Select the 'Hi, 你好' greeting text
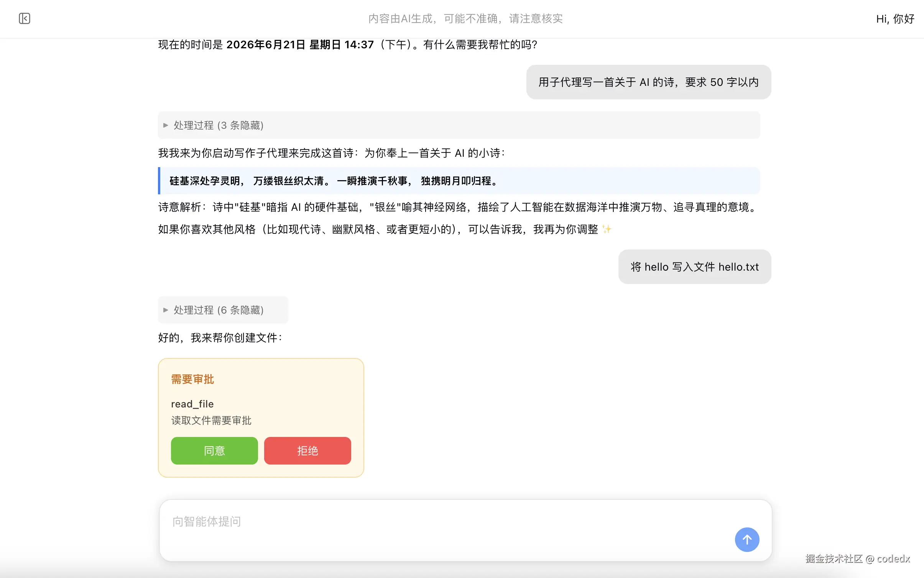The width and height of the screenshot is (924, 578). (x=895, y=19)
